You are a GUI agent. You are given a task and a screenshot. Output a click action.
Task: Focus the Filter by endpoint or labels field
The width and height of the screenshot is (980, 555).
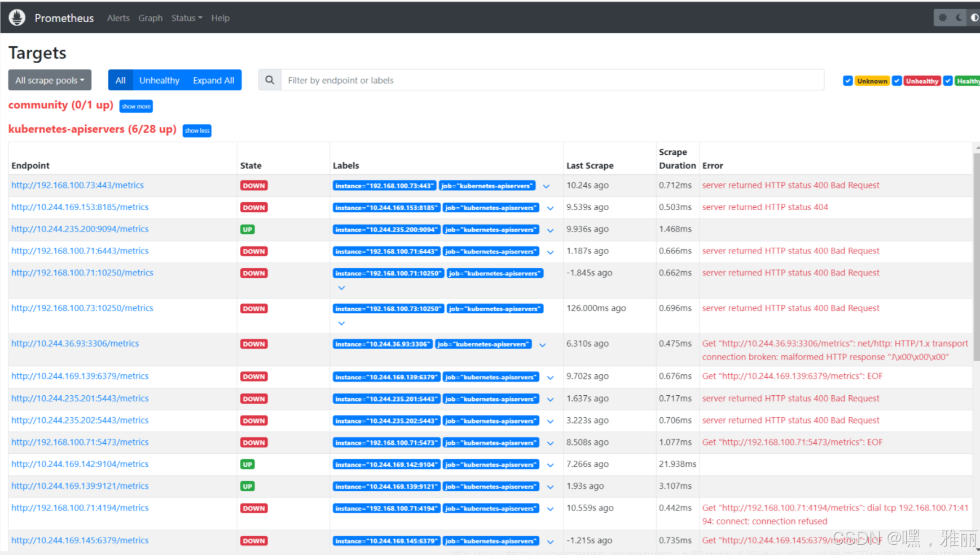(552, 80)
